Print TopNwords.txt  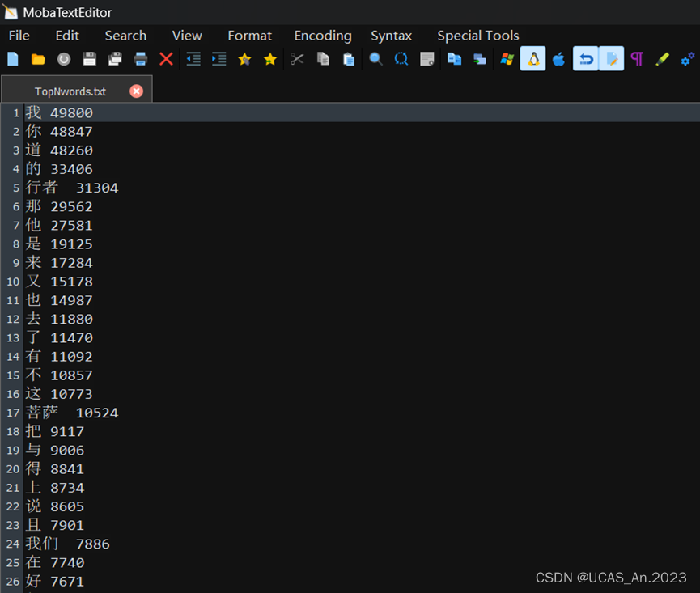pyautogui.click(x=139, y=59)
